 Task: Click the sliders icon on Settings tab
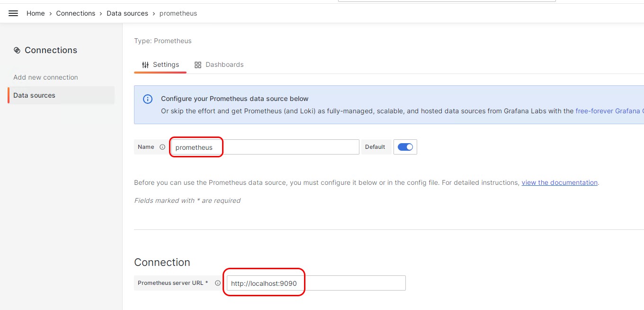point(145,64)
